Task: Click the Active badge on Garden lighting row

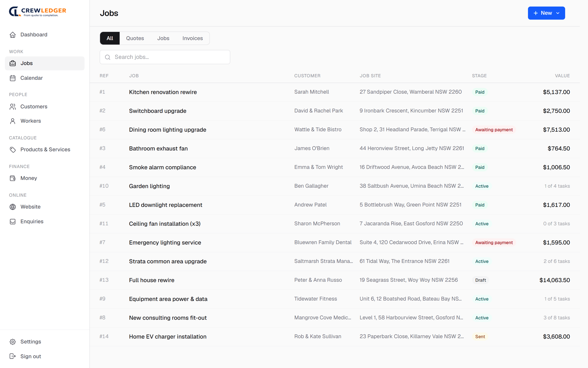Action: point(482,186)
